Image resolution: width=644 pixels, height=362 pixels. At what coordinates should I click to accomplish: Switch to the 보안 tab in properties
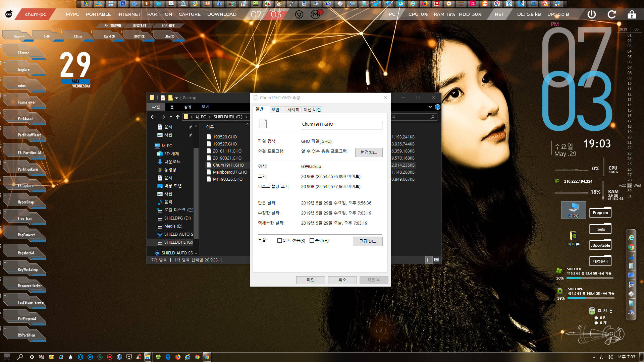click(x=275, y=110)
